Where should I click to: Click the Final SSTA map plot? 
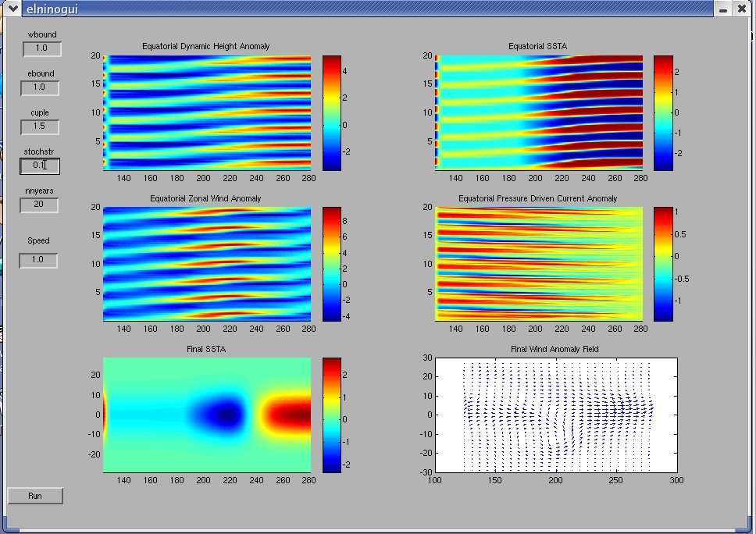click(207, 415)
